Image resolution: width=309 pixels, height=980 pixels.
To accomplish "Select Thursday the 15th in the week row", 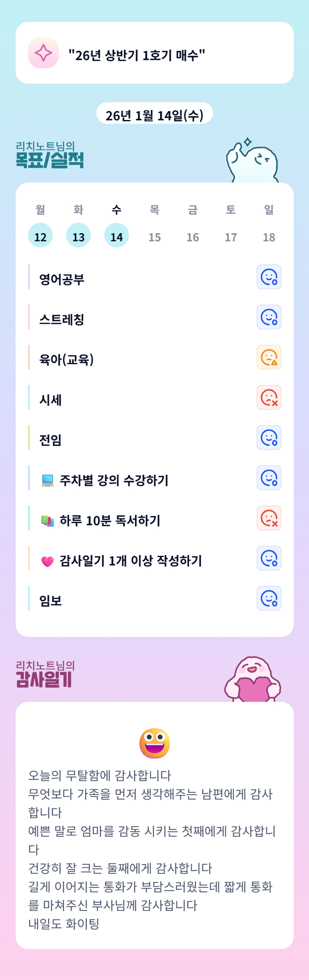I will (x=155, y=237).
